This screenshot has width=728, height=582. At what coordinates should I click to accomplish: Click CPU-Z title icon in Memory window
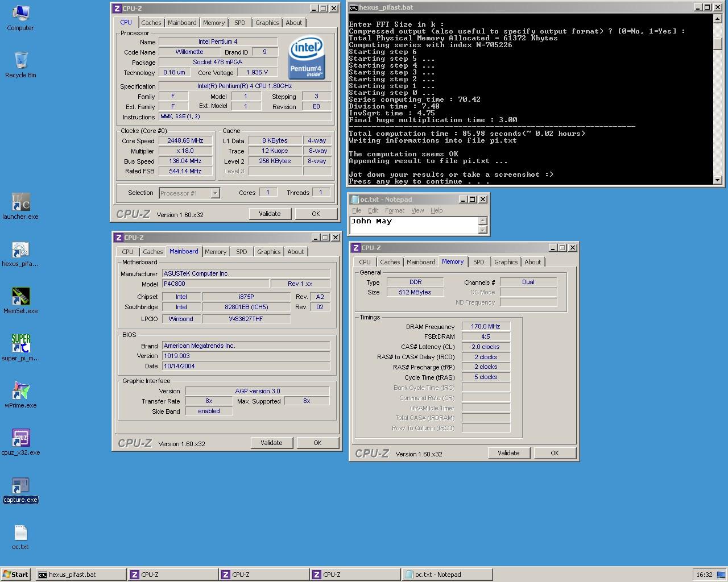[x=356, y=248]
